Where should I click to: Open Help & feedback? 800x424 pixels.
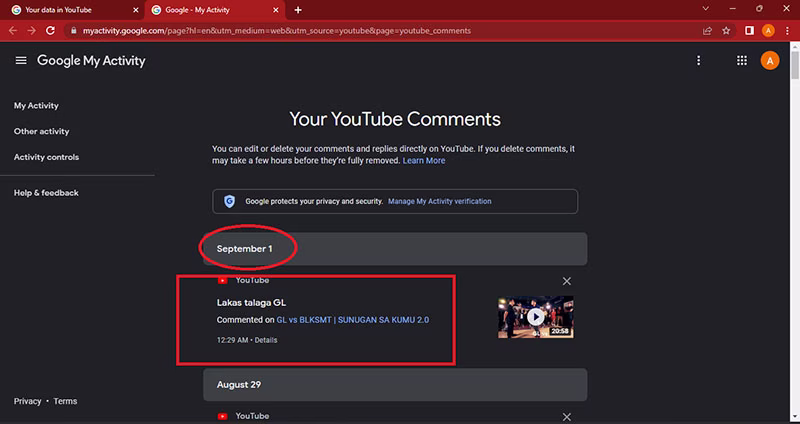point(46,193)
